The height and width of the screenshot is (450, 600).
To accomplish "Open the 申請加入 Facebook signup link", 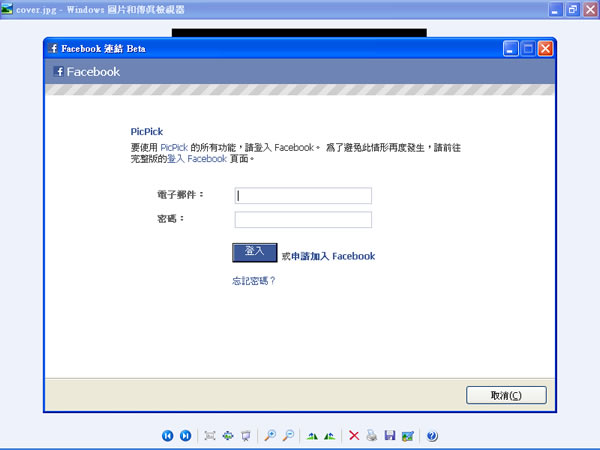I will (x=333, y=256).
